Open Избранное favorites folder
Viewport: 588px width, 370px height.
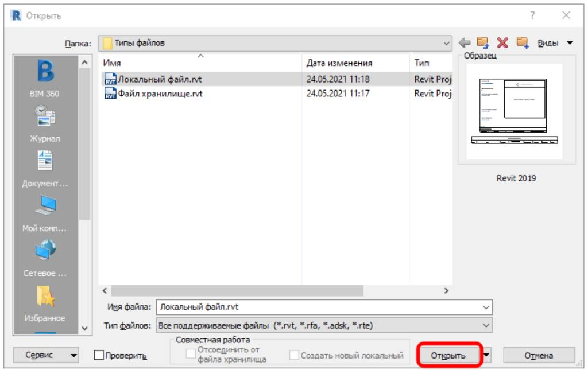point(45,296)
